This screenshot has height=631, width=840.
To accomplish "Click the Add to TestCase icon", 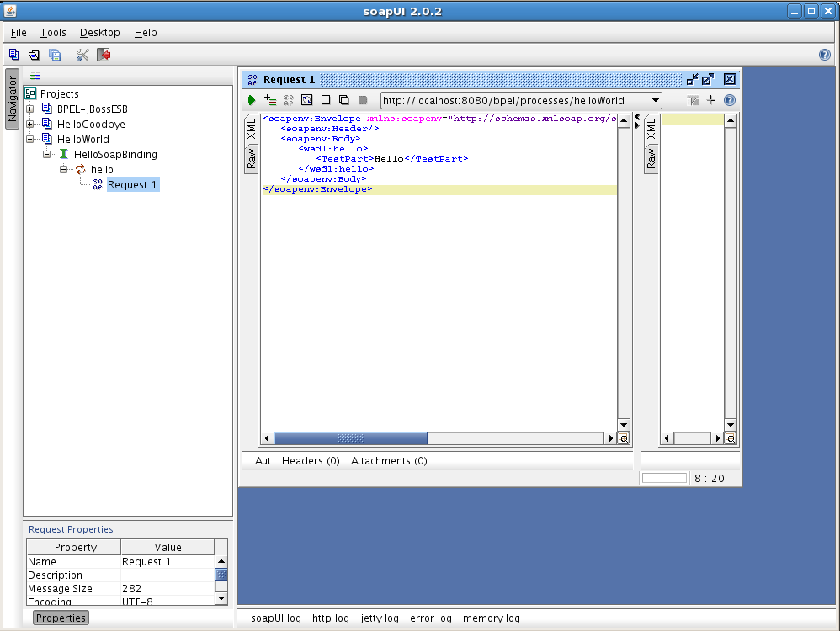I will [x=270, y=100].
